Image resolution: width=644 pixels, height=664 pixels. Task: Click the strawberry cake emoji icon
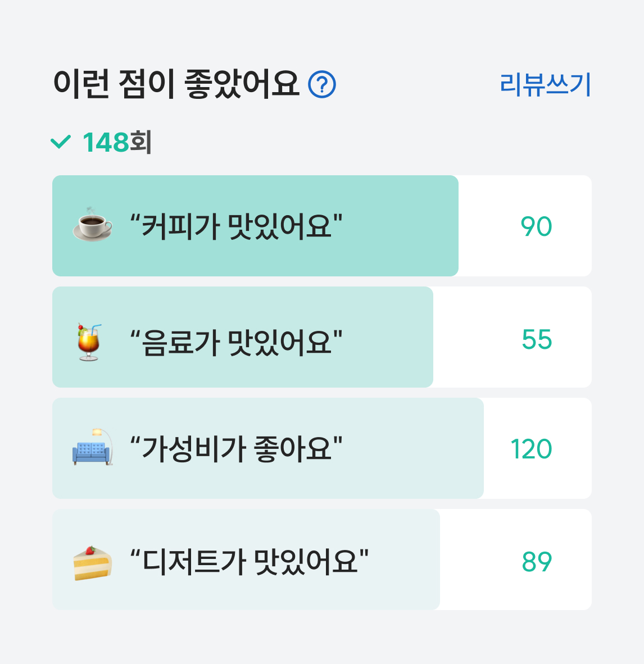pos(92,563)
